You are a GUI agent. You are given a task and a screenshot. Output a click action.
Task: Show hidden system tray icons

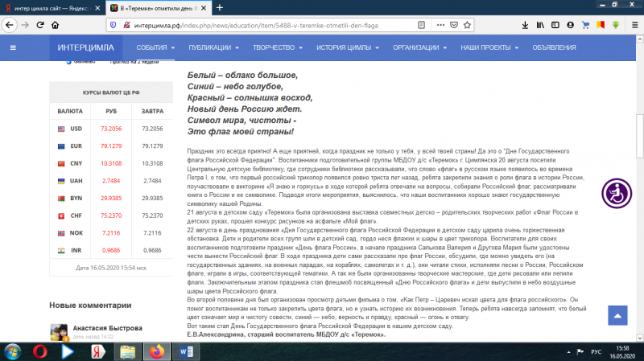[x=569, y=352]
